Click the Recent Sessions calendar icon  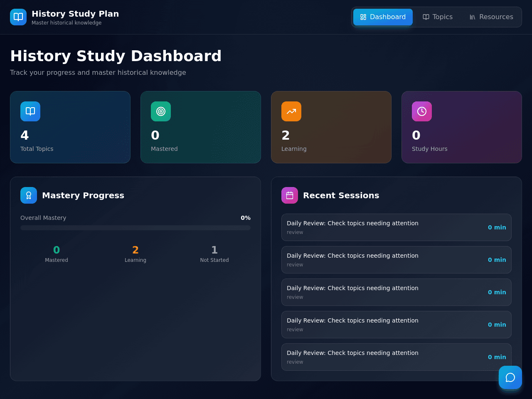pyautogui.click(x=290, y=195)
